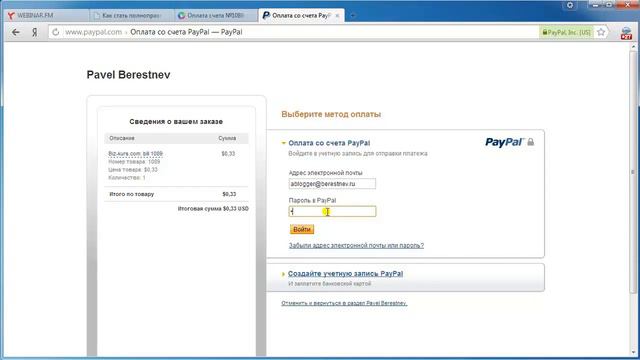
Task: Switch to the 'Оплата счета №1089' tab
Action: pos(216,16)
